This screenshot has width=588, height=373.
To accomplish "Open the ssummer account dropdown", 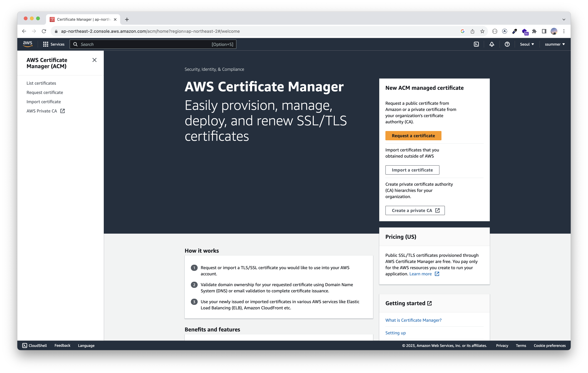I will pos(554,44).
